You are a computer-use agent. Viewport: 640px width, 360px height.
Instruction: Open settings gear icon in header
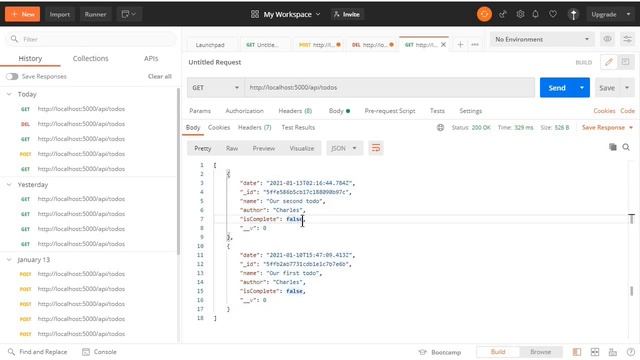click(520, 14)
